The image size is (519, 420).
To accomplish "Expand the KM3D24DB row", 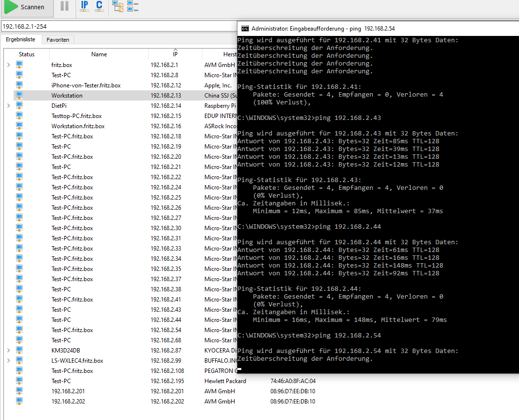I will click(x=9, y=350).
